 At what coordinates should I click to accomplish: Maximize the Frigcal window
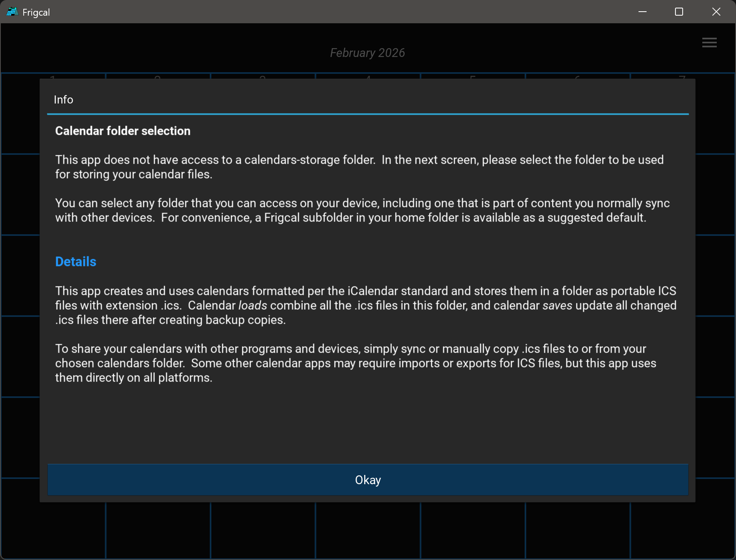[679, 12]
